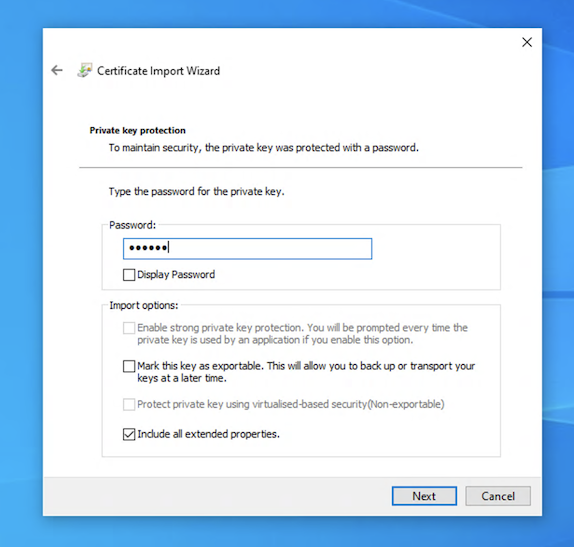The image size is (574, 547).
Task: Click the Private key protection heading
Action: pyautogui.click(x=138, y=130)
